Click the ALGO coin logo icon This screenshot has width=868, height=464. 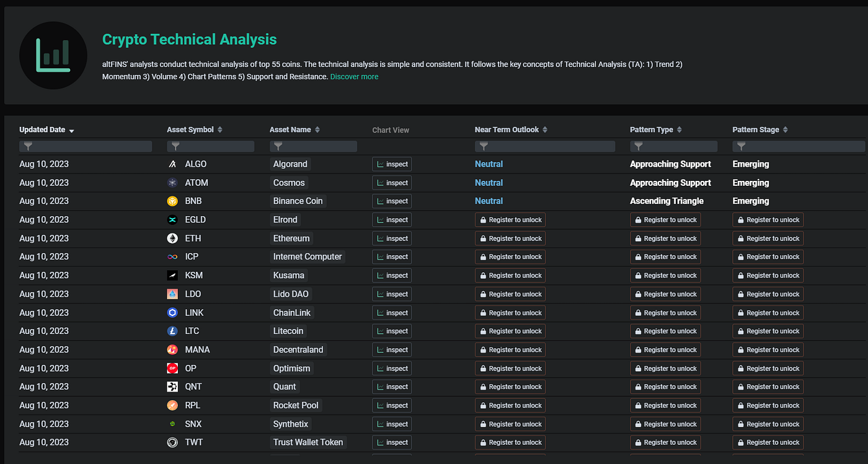(172, 164)
